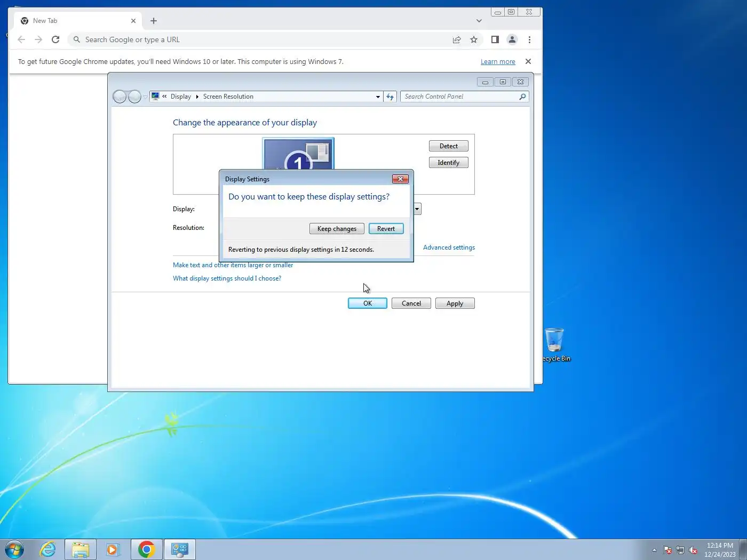
Task: Open Advanced settings link
Action: click(x=449, y=247)
